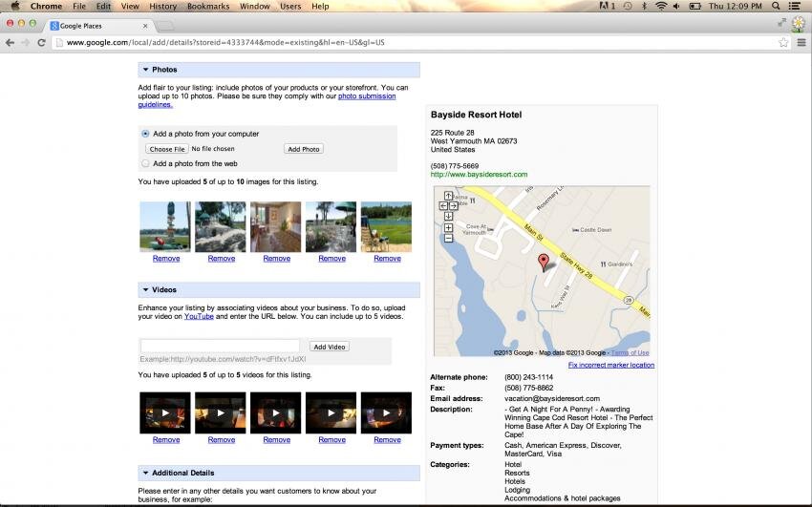Screen dimensions: 812x507
Task: Open the first photo thumbnail
Action: [x=165, y=226]
